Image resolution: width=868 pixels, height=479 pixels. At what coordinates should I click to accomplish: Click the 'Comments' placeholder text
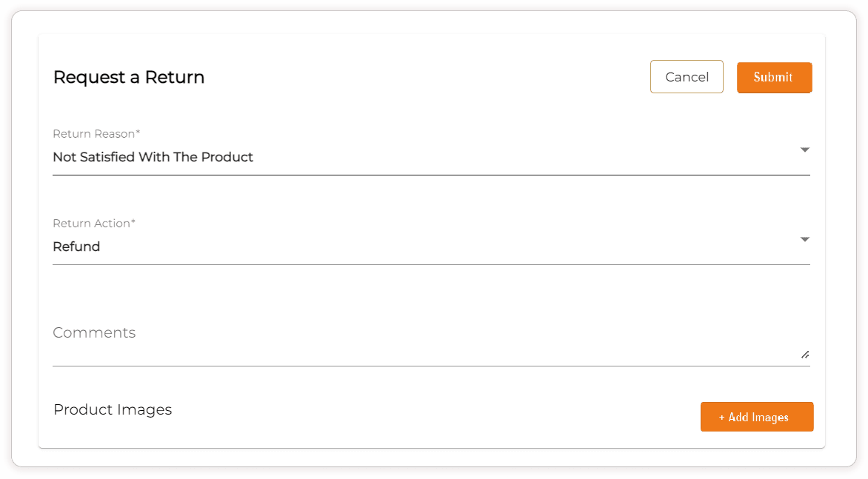[94, 332]
